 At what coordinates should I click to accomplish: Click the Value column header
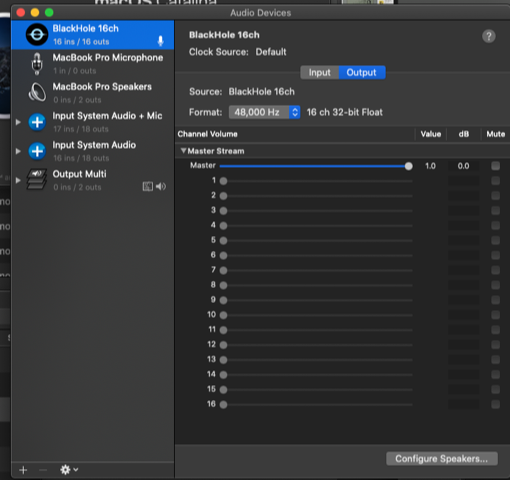click(x=431, y=134)
